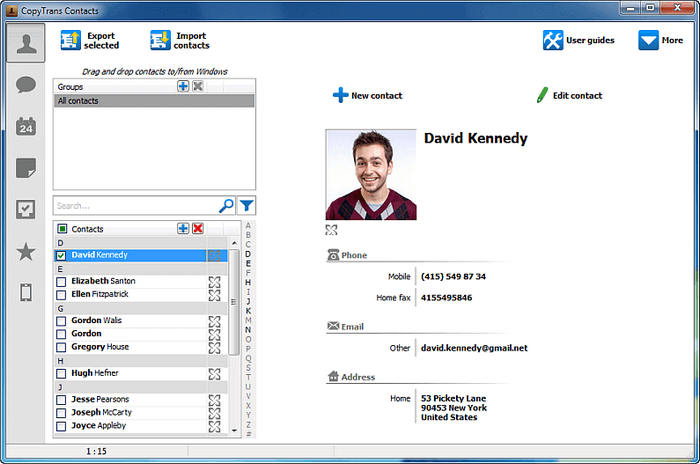Open the Messages speech bubble section

[26, 84]
